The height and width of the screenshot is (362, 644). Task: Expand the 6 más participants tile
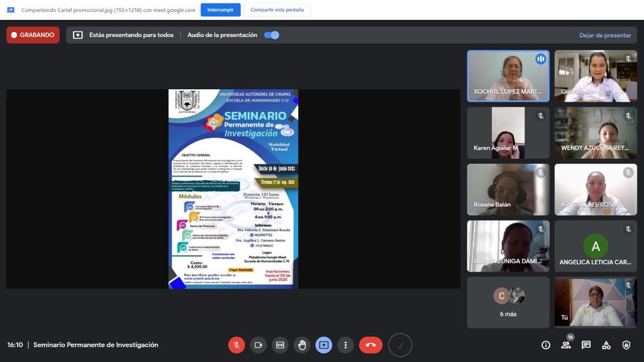point(508,302)
